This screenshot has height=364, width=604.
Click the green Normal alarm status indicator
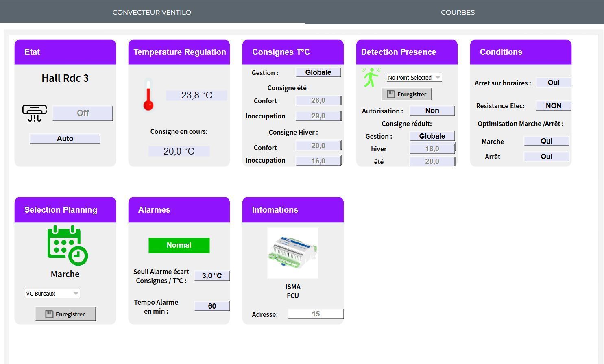179,245
